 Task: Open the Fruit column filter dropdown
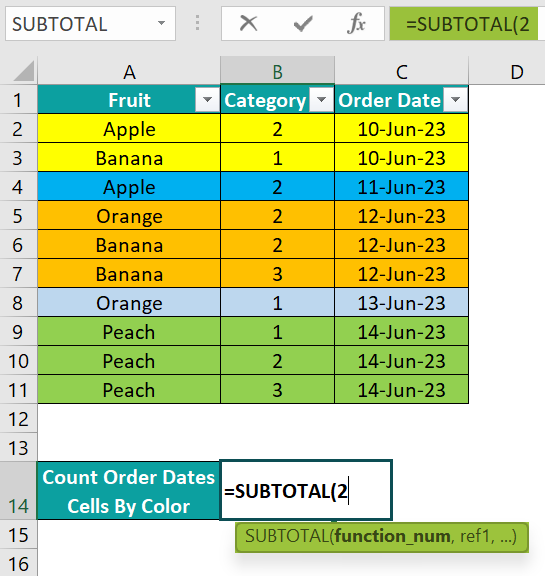(x=207, y=100)
